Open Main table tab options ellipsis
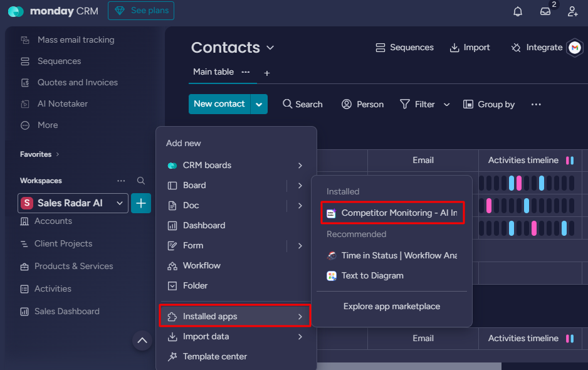Screen dimensions: 588x370 (246, 72)
